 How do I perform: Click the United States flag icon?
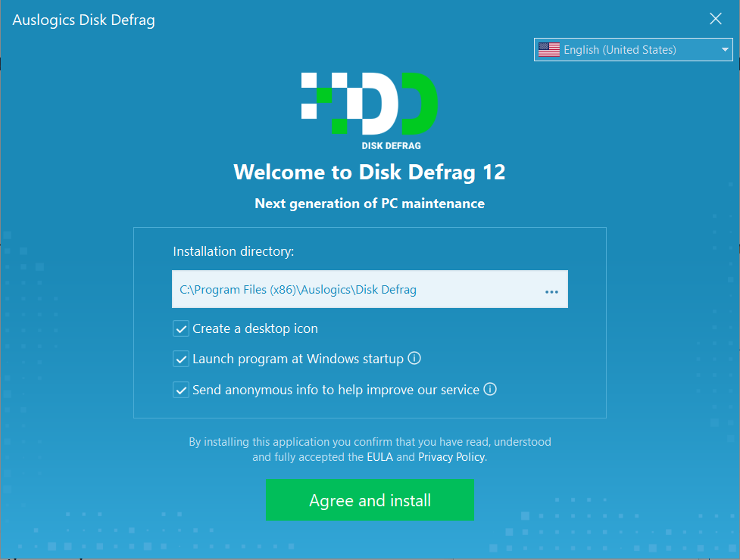coord(548,49)
